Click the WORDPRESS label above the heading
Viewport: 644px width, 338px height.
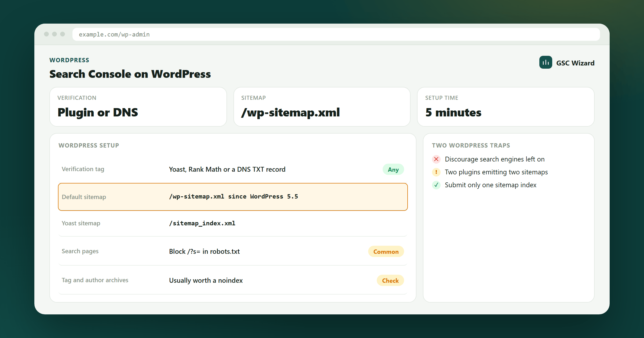[69, 60]
